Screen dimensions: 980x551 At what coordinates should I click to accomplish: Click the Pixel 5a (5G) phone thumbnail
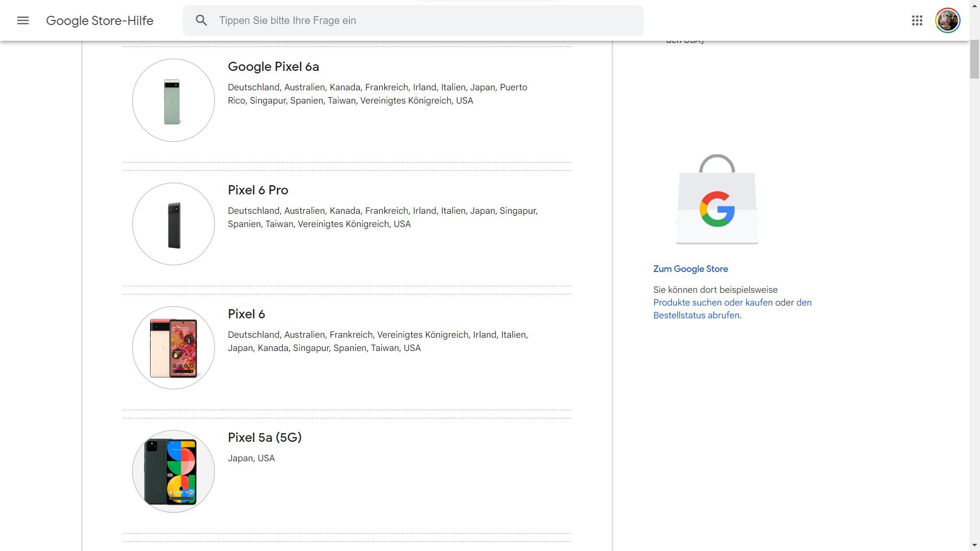pos(173,471)
